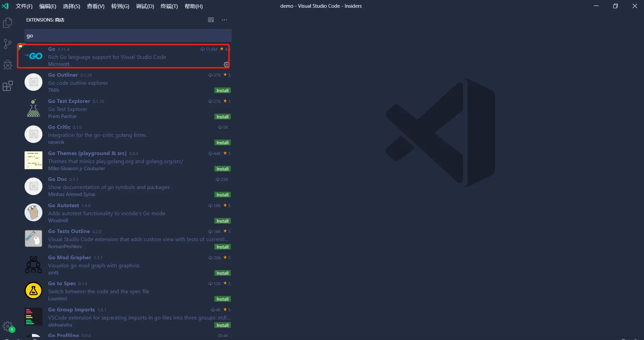Open the Manage gear in activity bar
This screenshot has height=340, width=644.
coord(7,326)
